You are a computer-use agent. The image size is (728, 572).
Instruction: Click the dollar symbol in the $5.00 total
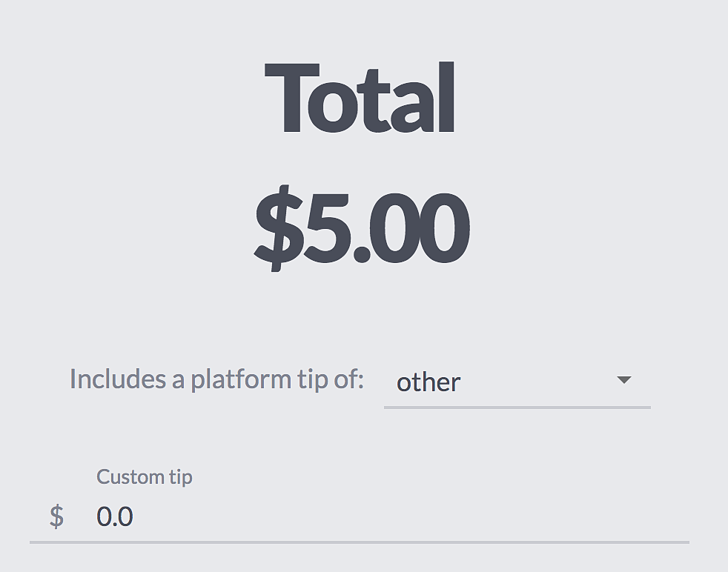(278, 227)
